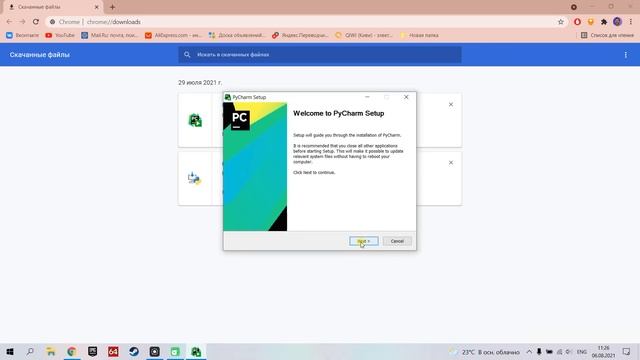This screenshot has width=640, height=360.
Task: Click the chrome://downloads address bar
Action: pyautogui.click(x=302, y=22)
